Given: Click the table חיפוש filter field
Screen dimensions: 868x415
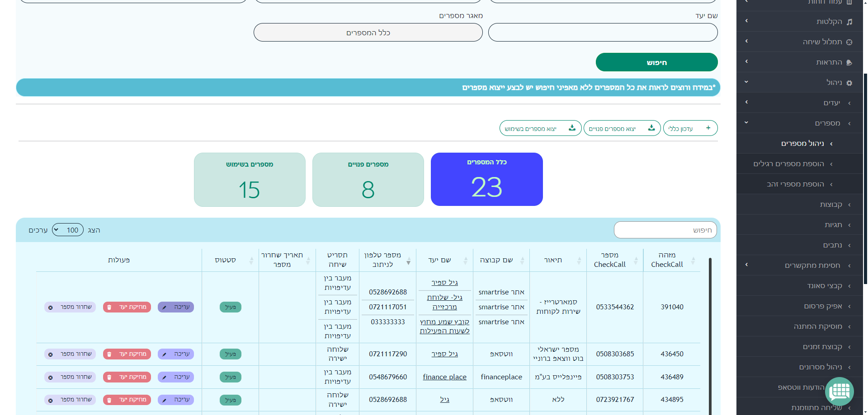Looking at the screenshot, I should click(665, 230).
